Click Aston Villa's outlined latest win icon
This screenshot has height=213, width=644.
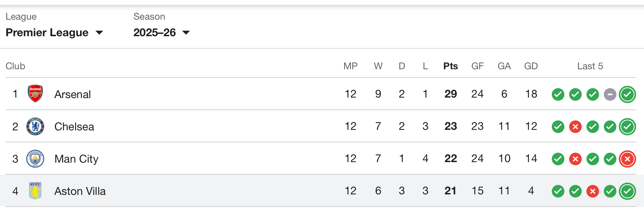click(627, 191)
